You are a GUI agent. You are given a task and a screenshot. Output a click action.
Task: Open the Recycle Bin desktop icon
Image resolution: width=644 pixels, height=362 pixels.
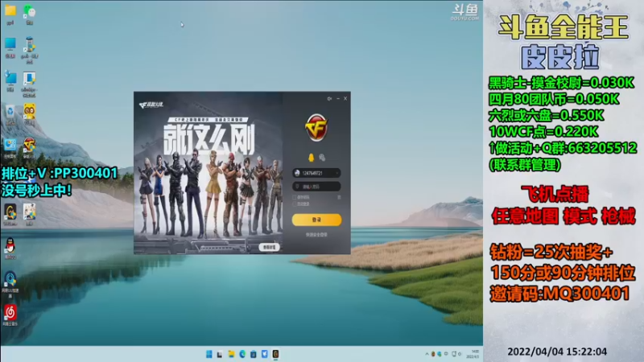pyautogui.click(x=10, y=111)
